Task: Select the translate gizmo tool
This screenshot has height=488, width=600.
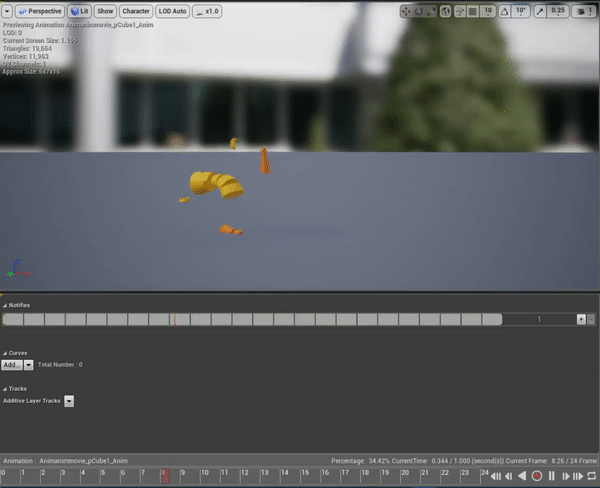Action: click(x=406, y=11)
